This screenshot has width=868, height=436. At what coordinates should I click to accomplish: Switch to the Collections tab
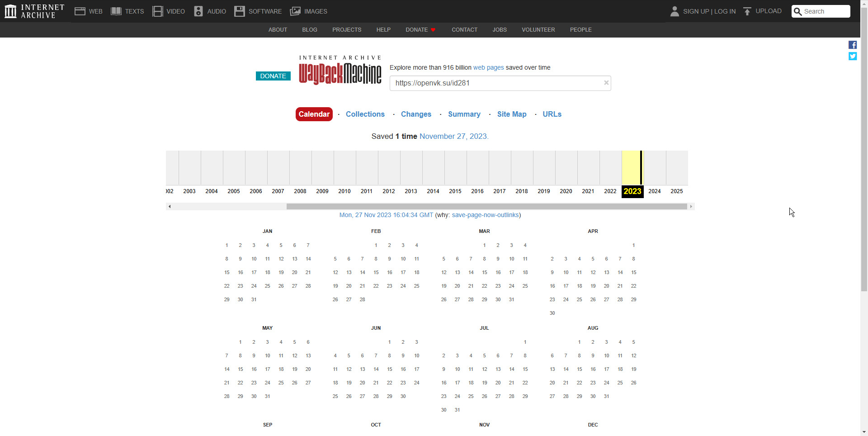click(x=365, y=114)
